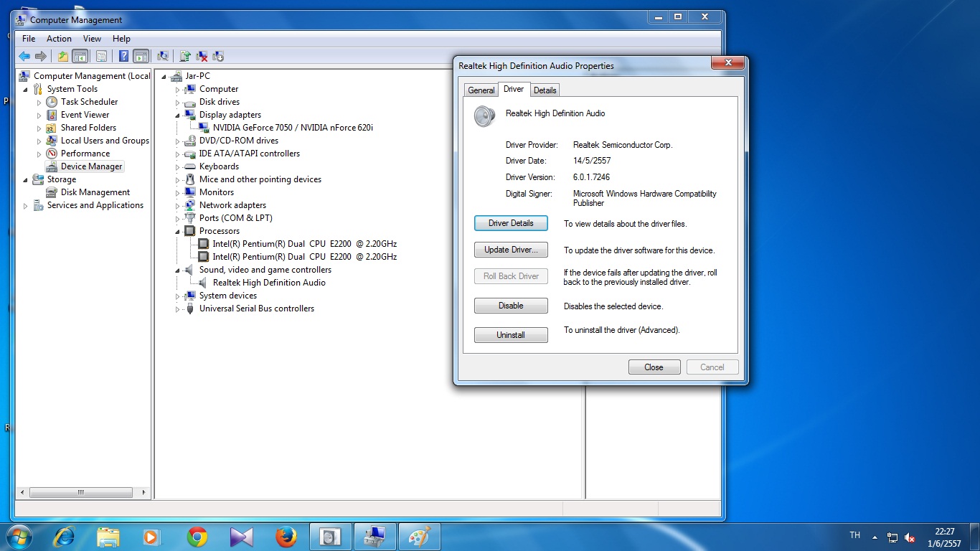Open the View menu
This screenshot has height=551, width=980.
92,39
